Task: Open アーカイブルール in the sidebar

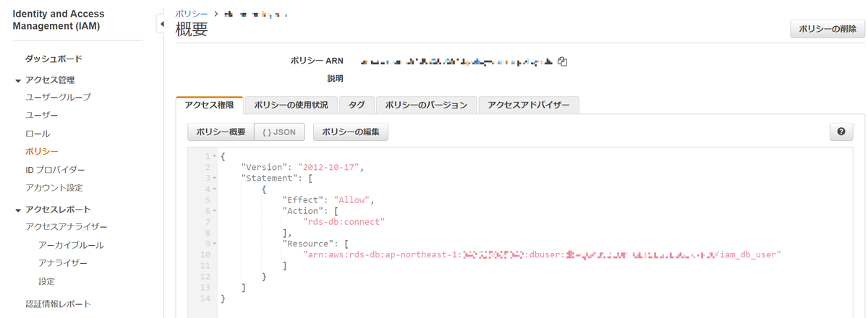Action: (x=71, y=245)
